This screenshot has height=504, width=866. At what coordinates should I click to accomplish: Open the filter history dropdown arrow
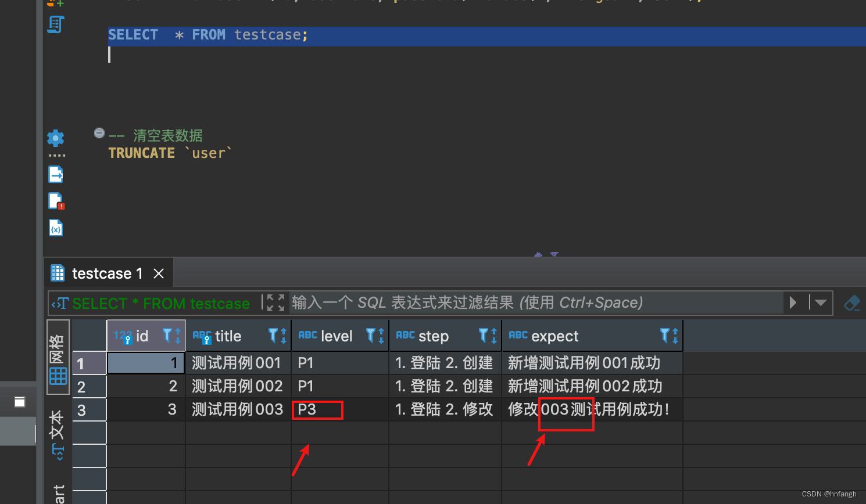820,303
